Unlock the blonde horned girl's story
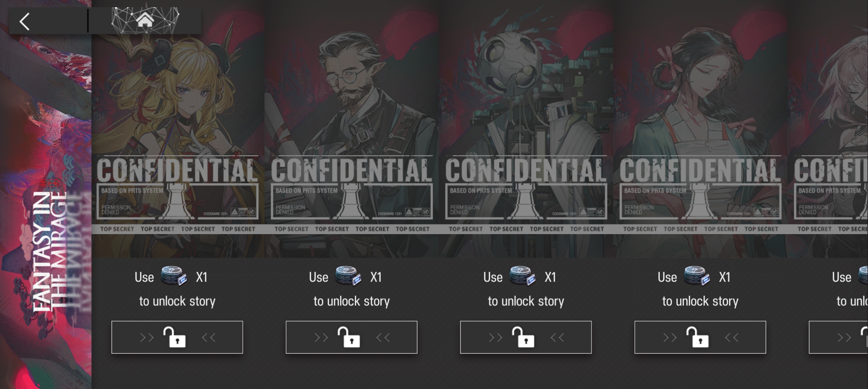The height and width of the screenshot is (389, 868). pyautogui.click(x=177, y=337)
